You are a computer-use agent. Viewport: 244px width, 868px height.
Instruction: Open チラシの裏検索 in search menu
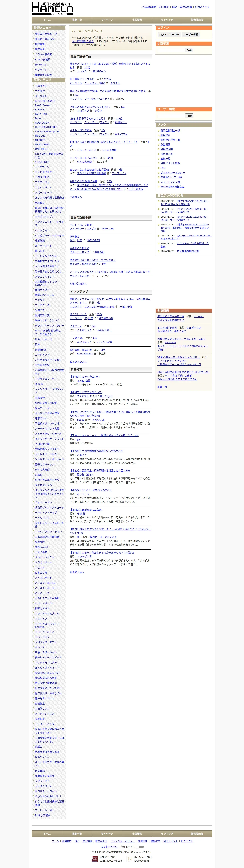[44, 54]
